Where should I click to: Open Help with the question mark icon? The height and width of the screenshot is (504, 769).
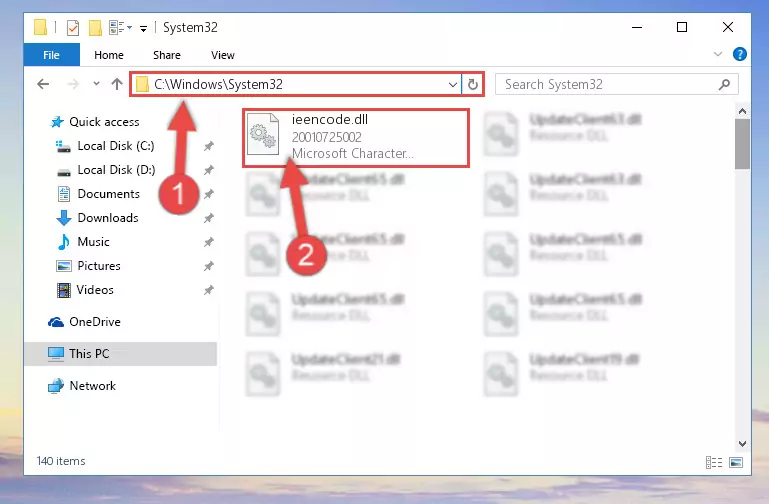pos(740,54)
